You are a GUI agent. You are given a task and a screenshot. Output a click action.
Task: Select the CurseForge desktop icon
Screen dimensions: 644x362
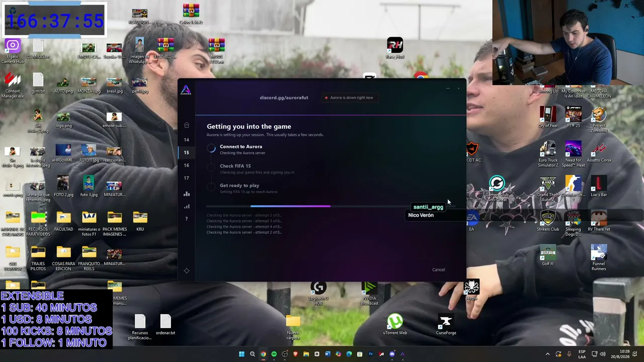446,325
